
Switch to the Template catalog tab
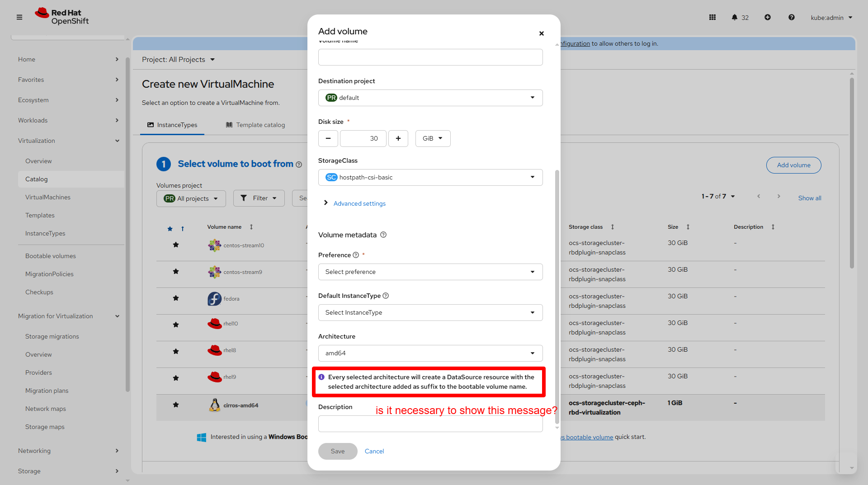tap(255, 125)
